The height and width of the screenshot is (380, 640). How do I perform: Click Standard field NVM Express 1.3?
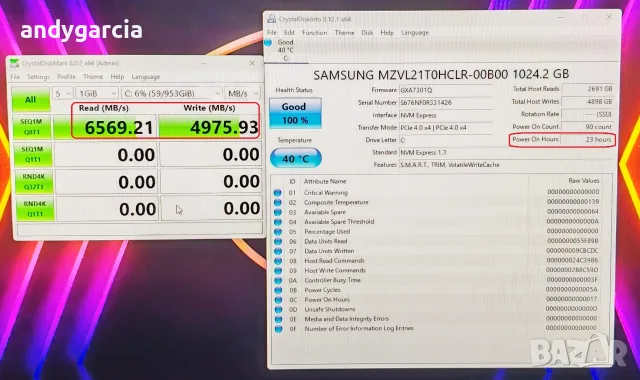tap(505, 153)
